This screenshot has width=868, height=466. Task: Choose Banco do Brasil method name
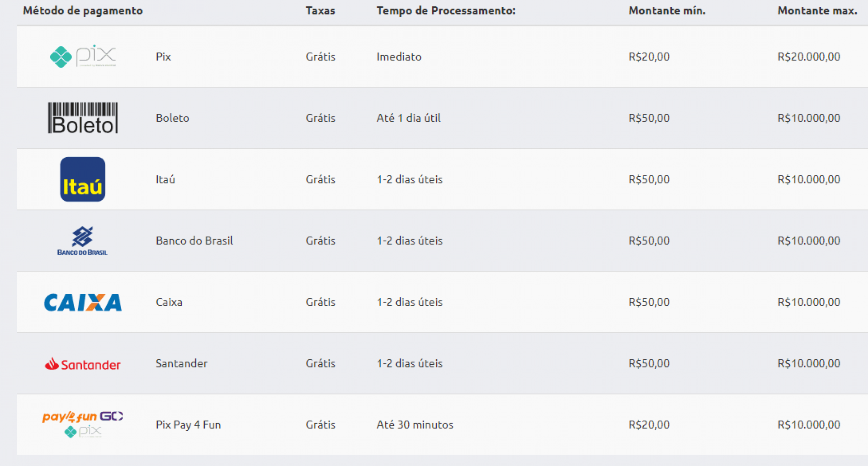(194, 241)
